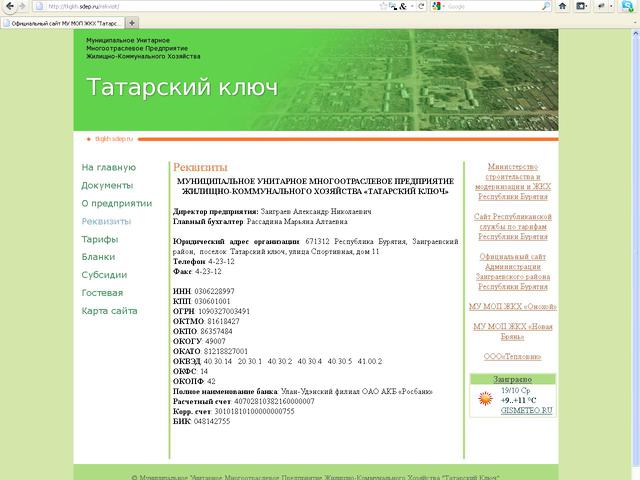Open 'Официальный сайт Администрации Заиграевского района' link
The width and height of the screenshot is (640, 480).
click(513, 271)
